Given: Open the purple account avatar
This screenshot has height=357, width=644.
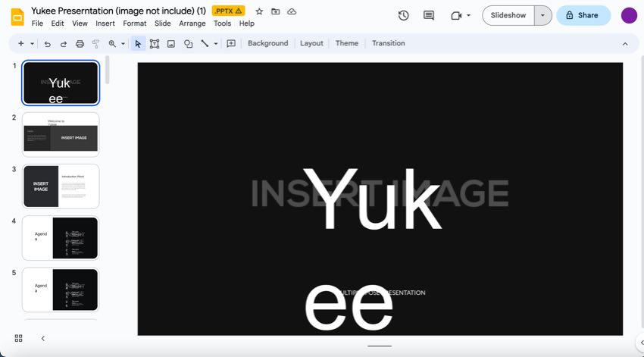Looking at the screenshot, I should tap(629, 16).
